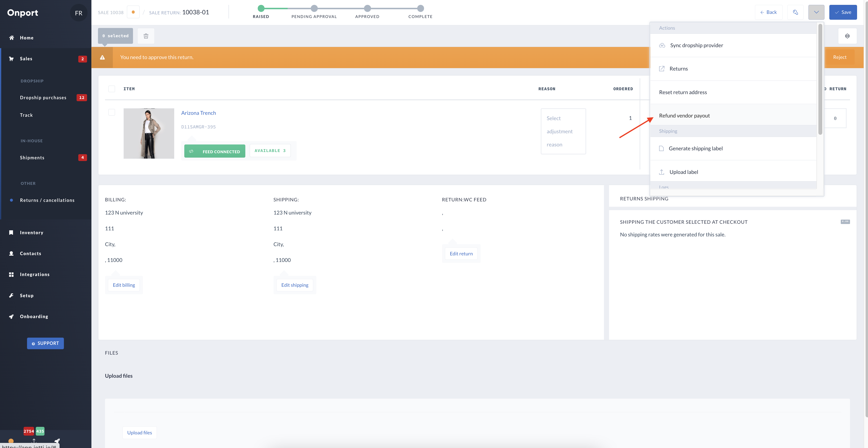This screenshot has height=448, width=868.
Task: Select Sync dropship provider menu item
Action: [733, 45]
